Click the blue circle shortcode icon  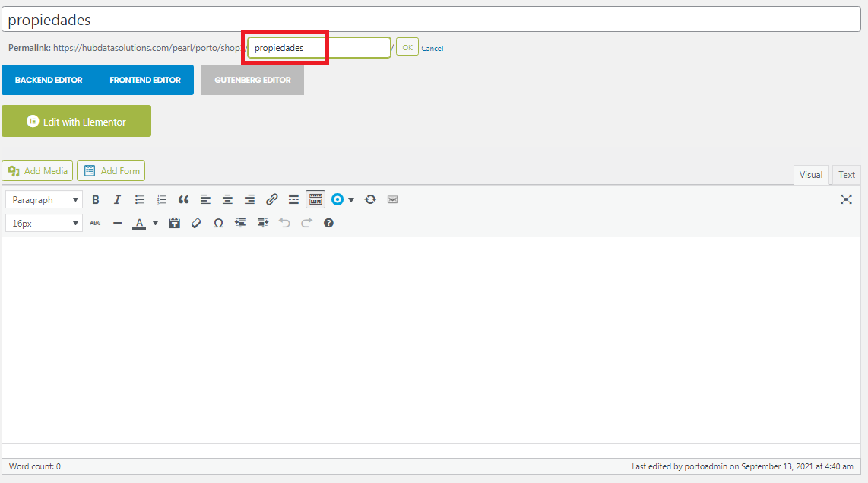coord(337,199)
